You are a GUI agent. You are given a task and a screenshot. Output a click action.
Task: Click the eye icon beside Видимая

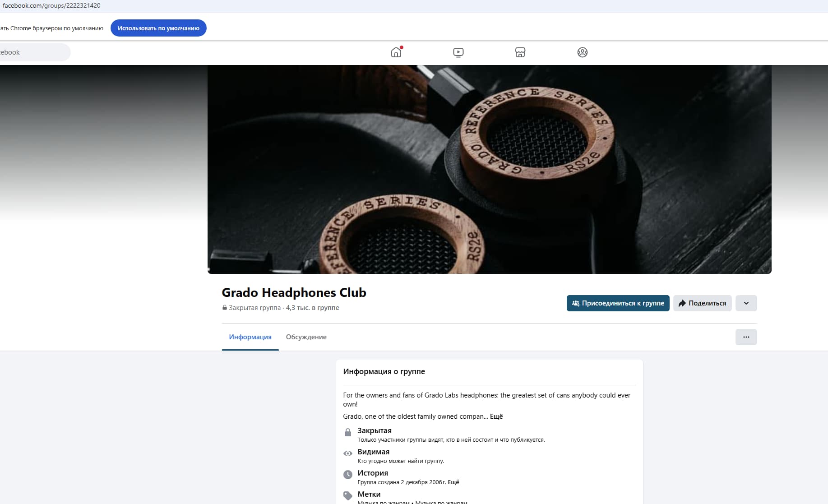[348, 453]
